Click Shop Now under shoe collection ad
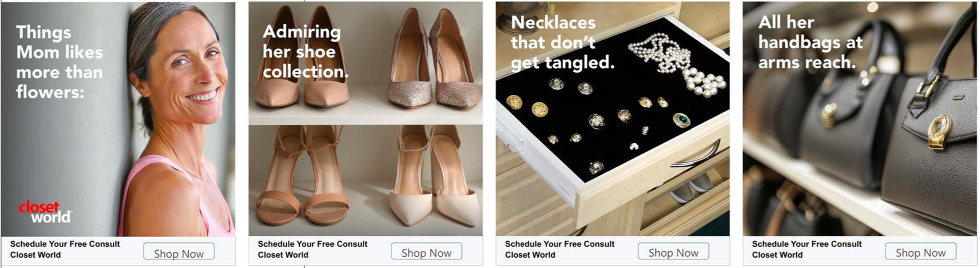The width and height of the screenshot is (980, 268). point(427,252)
